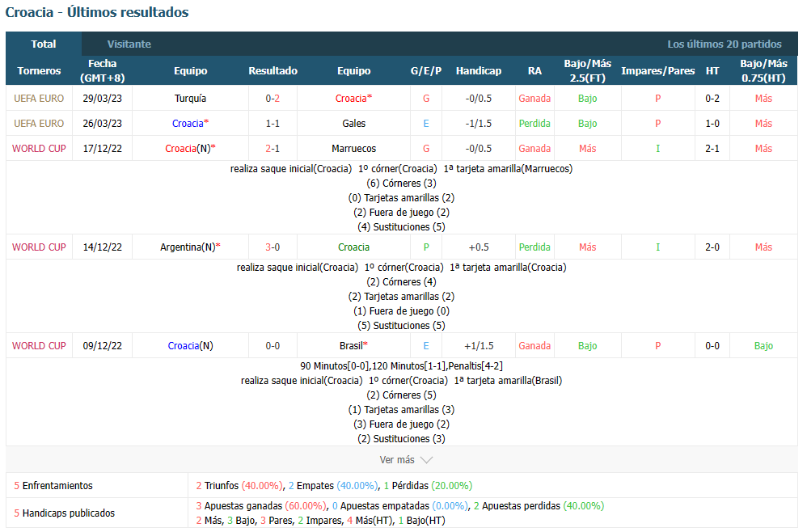Image resolution: width=807 pixels, height=532 pixels.
Task: Click the (0) Tarjetas amarillas (2) line
Action: [401, 198]
